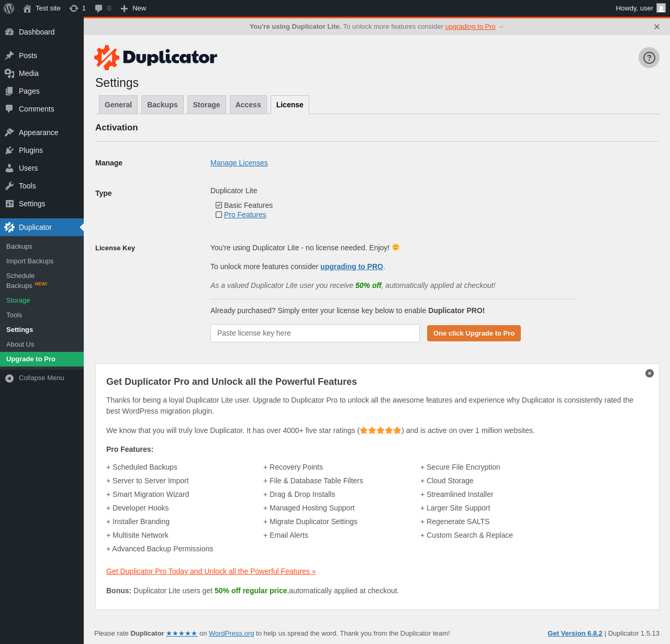Click the Comments icon in sidebar
This screenshot has height=644, width=670.
(x=9, y=109)
